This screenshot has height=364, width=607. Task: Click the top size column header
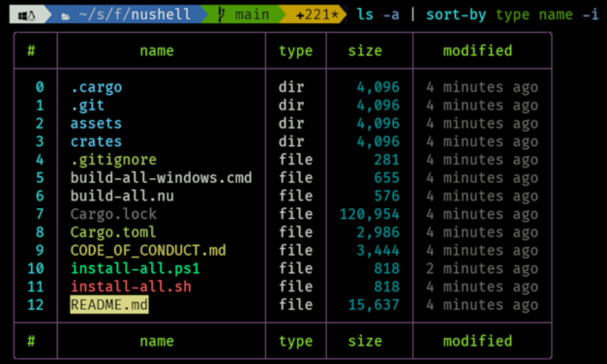tap(365, 50)
